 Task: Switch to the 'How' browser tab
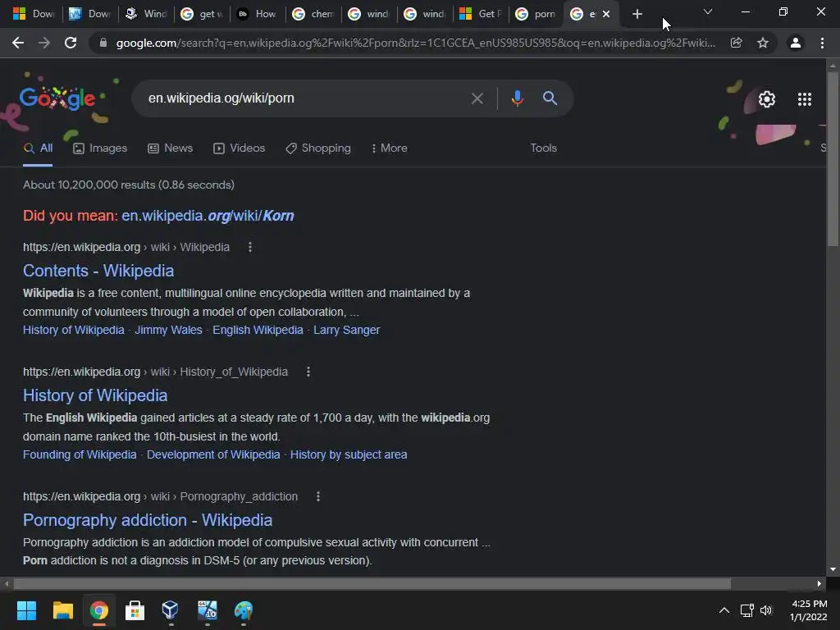point(257,14)
